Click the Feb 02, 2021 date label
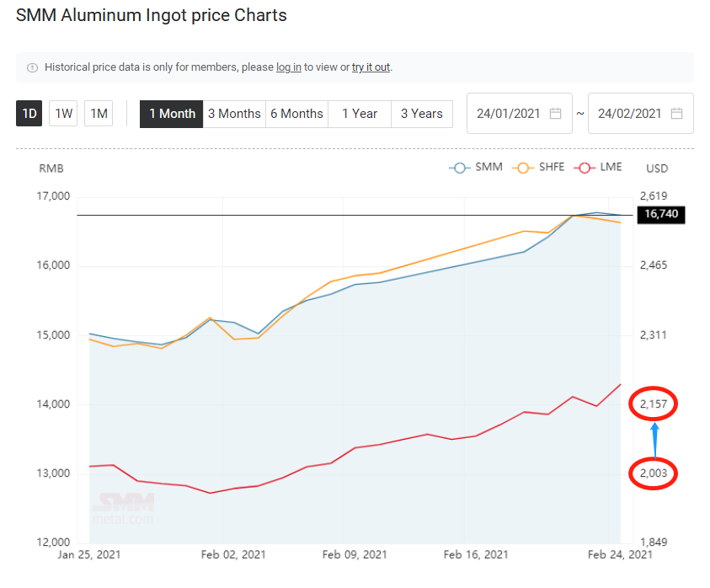The width and height of the screenshot is (710, 588). tap(233, 555)
